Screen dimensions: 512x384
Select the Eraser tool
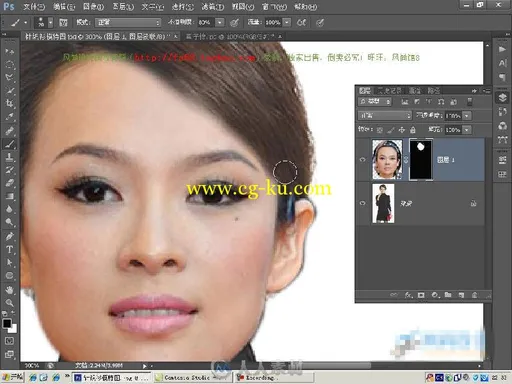click(x=9, y=183)
